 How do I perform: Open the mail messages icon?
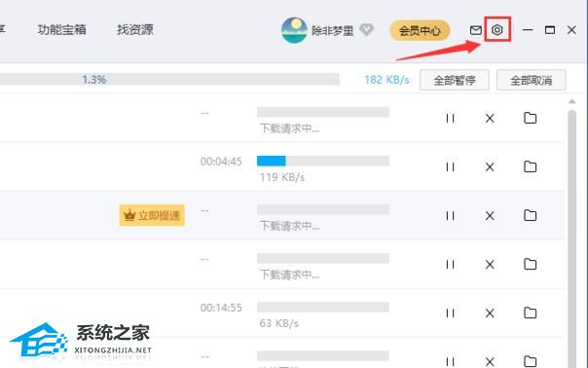point(476,30)
